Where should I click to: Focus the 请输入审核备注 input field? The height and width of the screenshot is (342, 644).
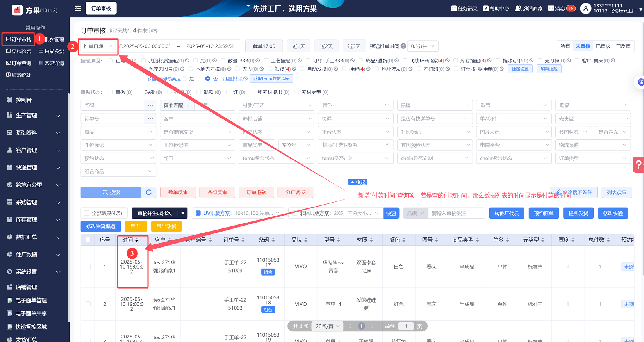tap(457, 213)
